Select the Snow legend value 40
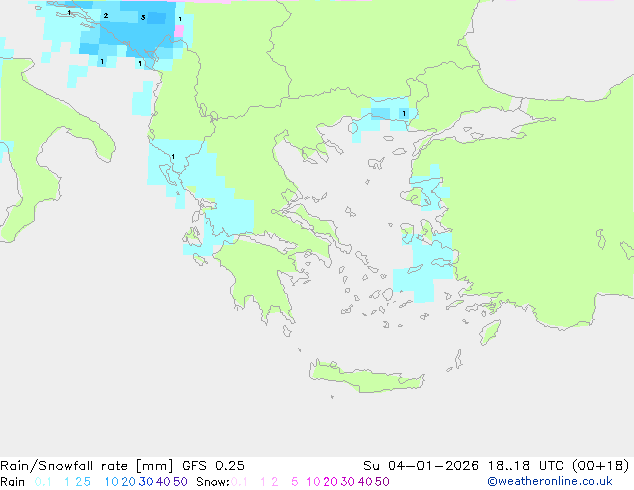This screenshot has height=490, width=634. [x=365, y=482]
